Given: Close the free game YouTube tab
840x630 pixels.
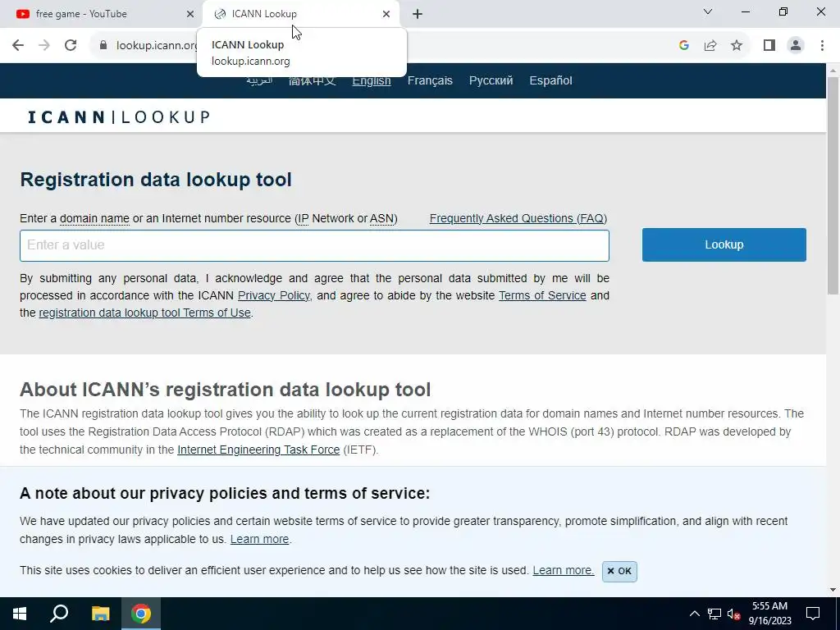Looking at the screenshot, I should click(x=190, y=14).
